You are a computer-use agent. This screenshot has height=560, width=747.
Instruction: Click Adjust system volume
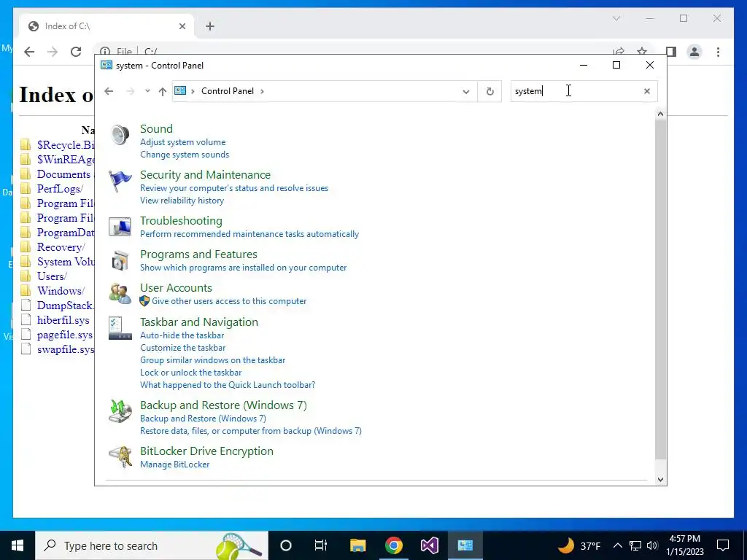(x=183, y=142)
